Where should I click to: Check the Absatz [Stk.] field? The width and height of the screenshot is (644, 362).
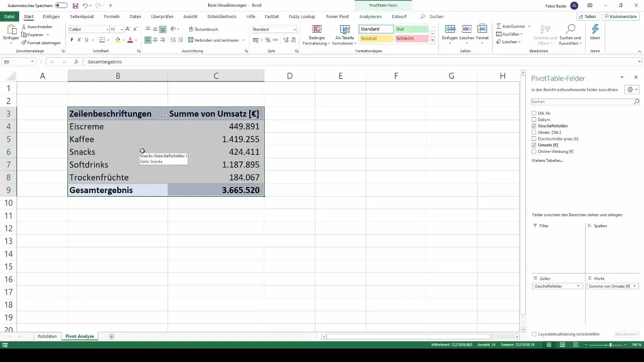click(x=534, y=132)
